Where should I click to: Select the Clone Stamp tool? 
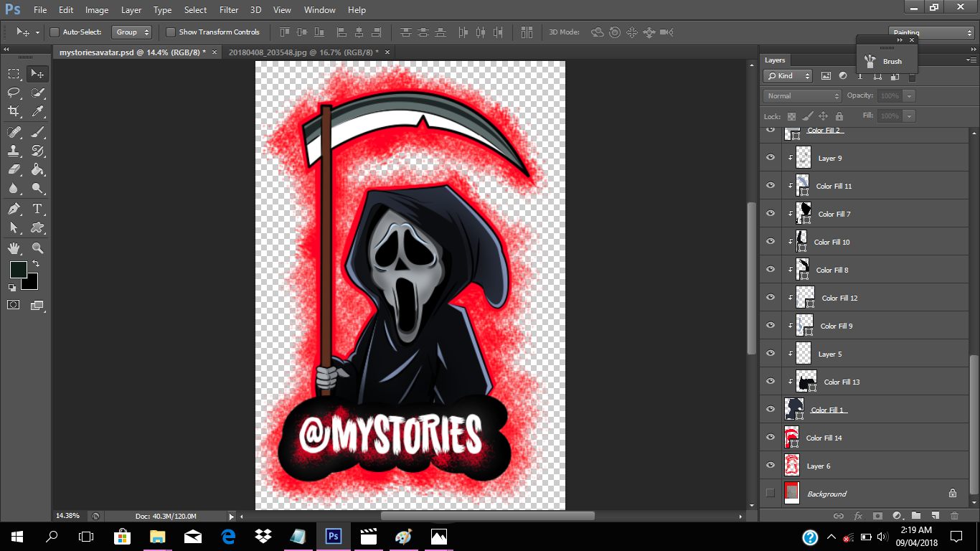14,151
